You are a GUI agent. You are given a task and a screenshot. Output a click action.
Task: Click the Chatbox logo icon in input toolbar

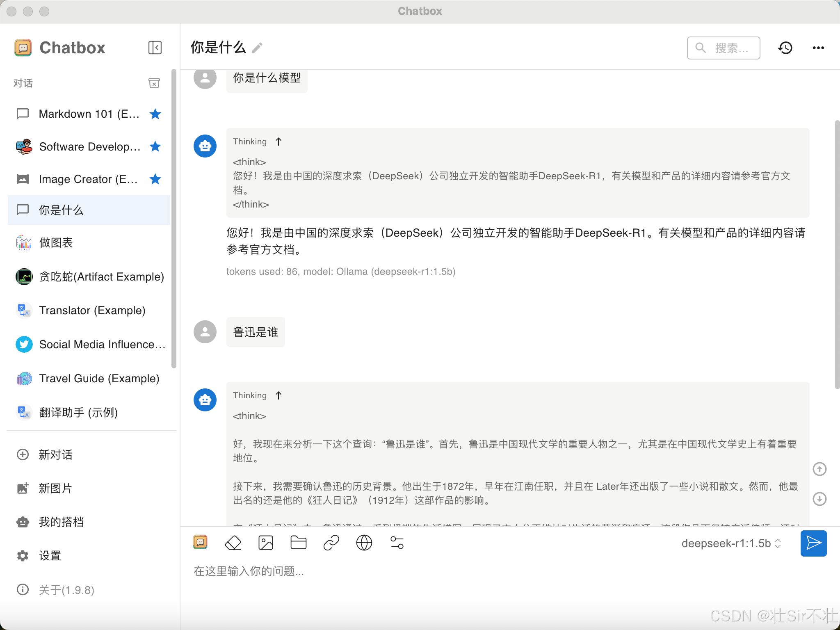(x=200, y=542)
